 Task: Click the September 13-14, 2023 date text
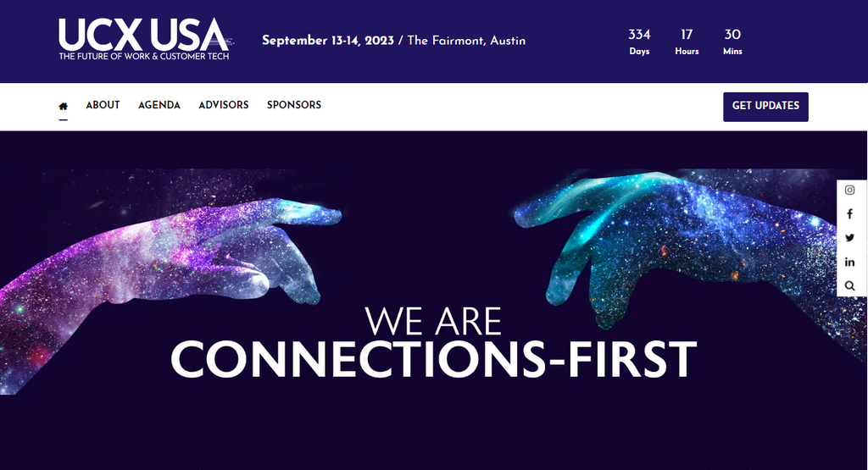pos(328,41)
